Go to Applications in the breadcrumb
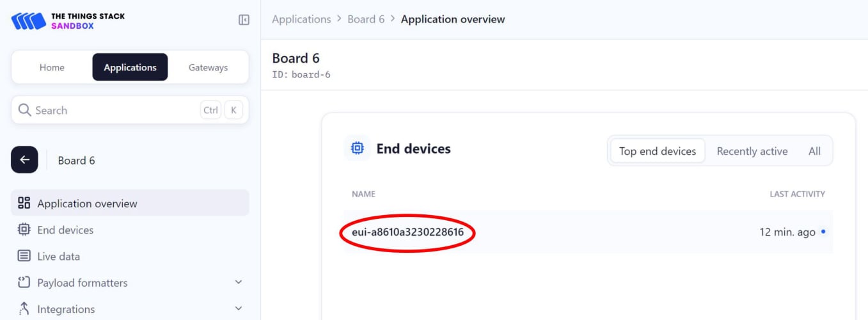 301,19
